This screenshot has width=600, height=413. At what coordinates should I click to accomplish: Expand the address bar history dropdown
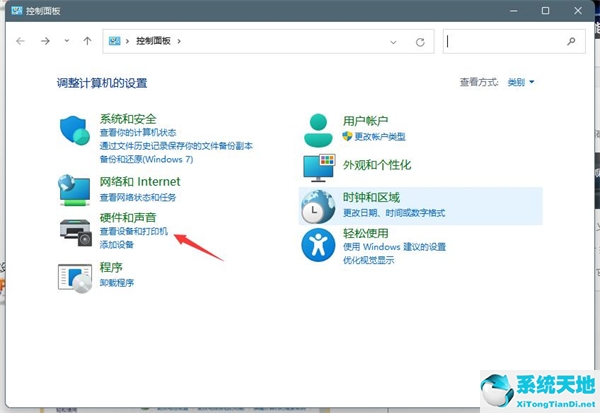tap(393, 42)
